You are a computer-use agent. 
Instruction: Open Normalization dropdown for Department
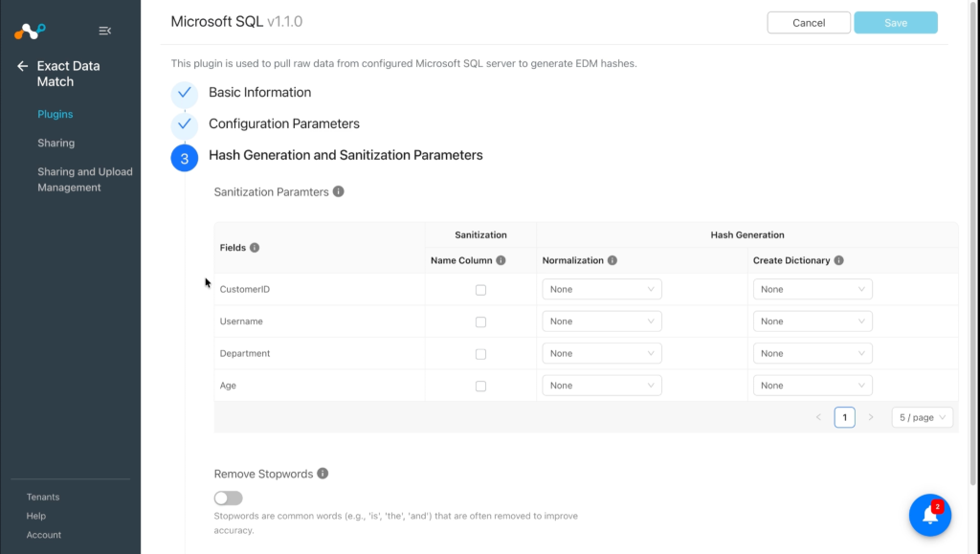pyautogui.click(x=602, y=353)
